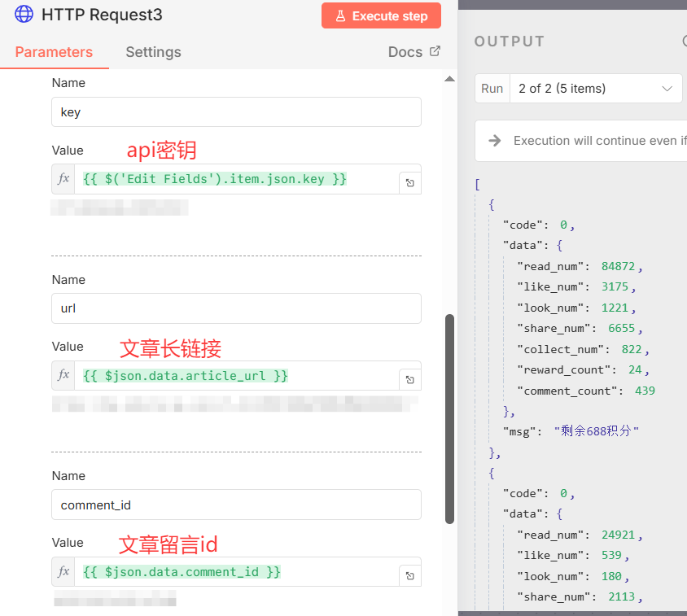Open the Docs link
Screen dimensions: 687x616
[x=414, y=52]
